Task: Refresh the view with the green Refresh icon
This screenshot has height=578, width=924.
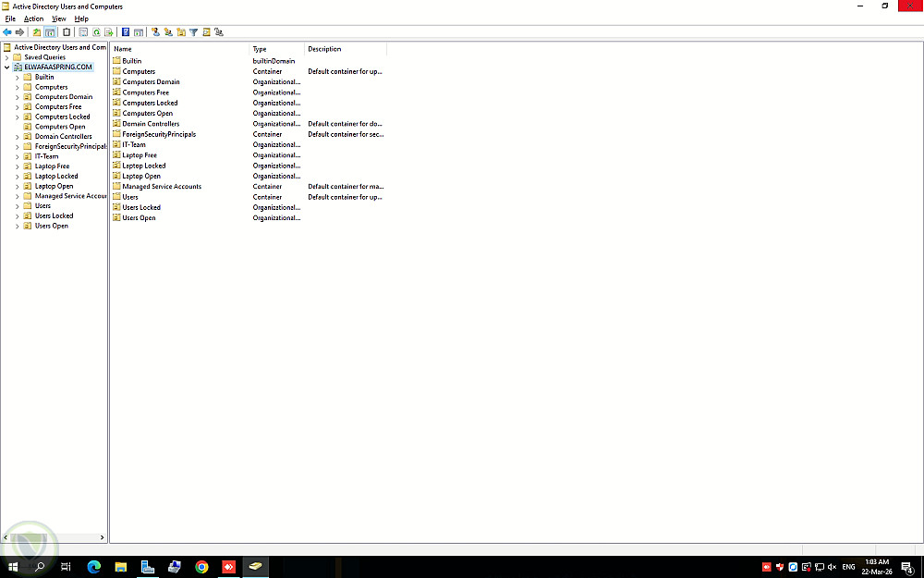Action: [x=96, y=31]
